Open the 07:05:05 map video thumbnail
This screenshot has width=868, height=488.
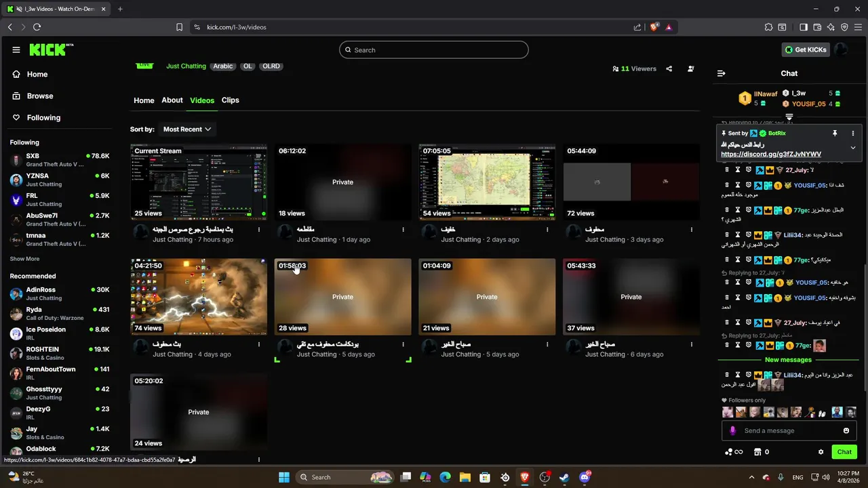tap(487, 182)
